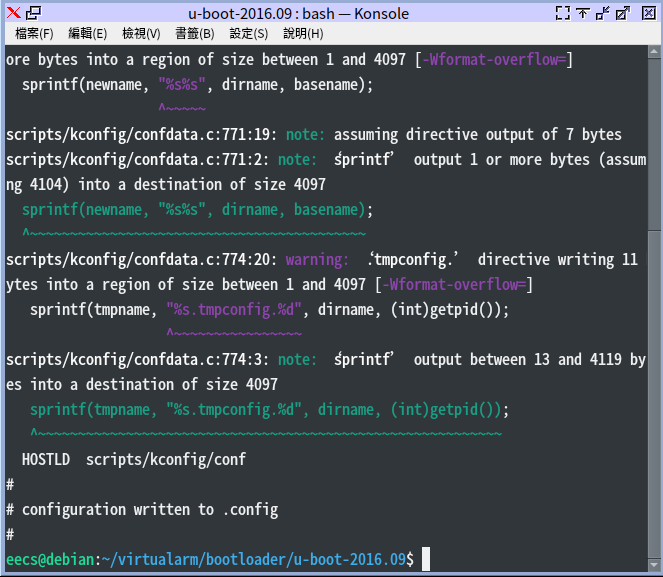Click the terminal's vertical scrollbar

654,300
